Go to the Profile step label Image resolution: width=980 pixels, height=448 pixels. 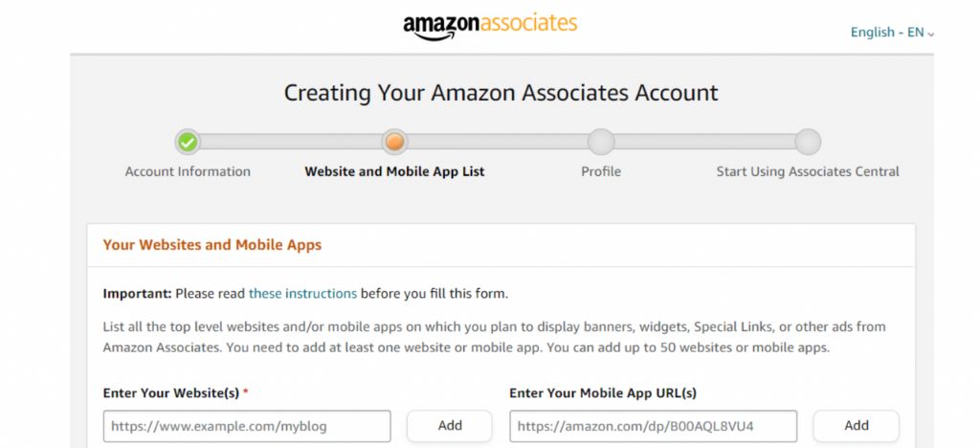coord(601,172)
